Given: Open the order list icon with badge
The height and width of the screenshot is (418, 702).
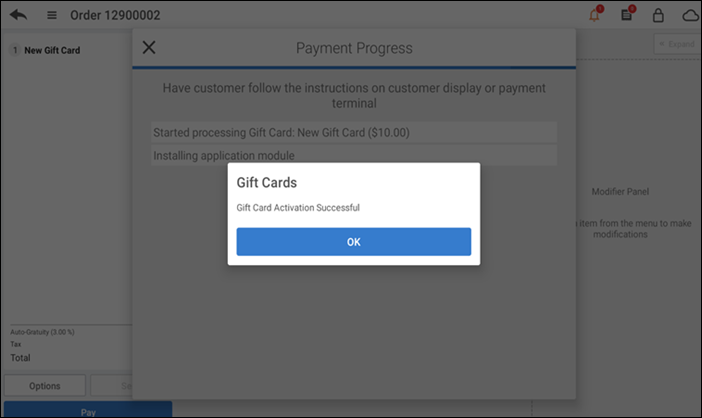Looking at the screenshot, I should pos(627,15).
